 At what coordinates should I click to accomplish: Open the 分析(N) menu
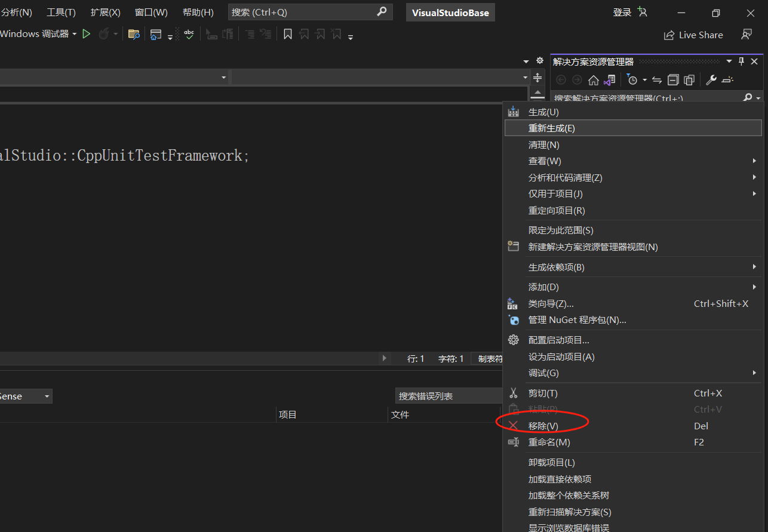coord(17,13)
